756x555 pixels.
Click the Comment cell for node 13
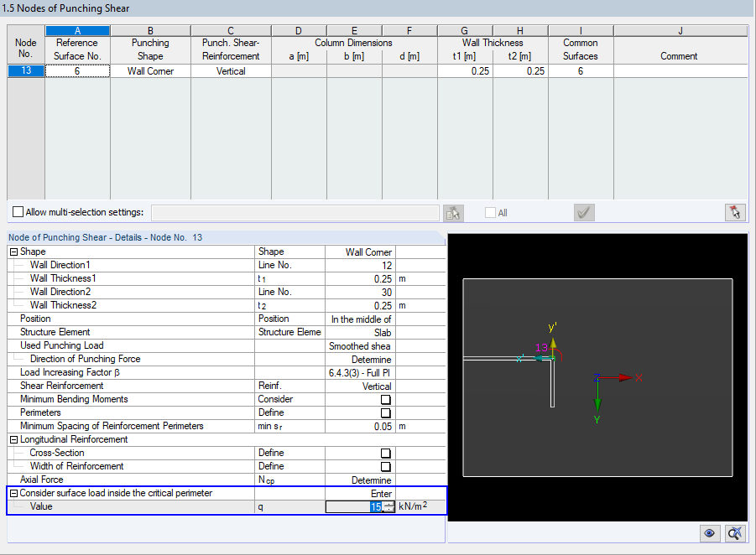click(680, 70)
